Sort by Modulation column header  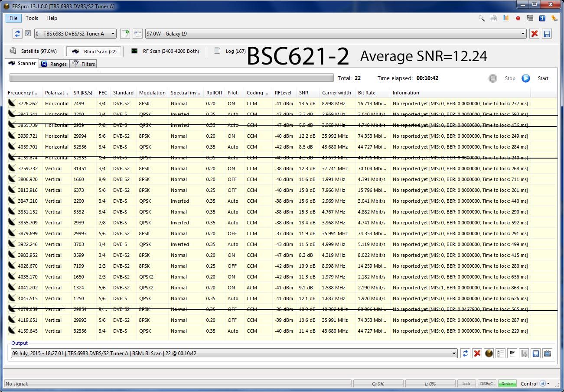pos(152,93)
